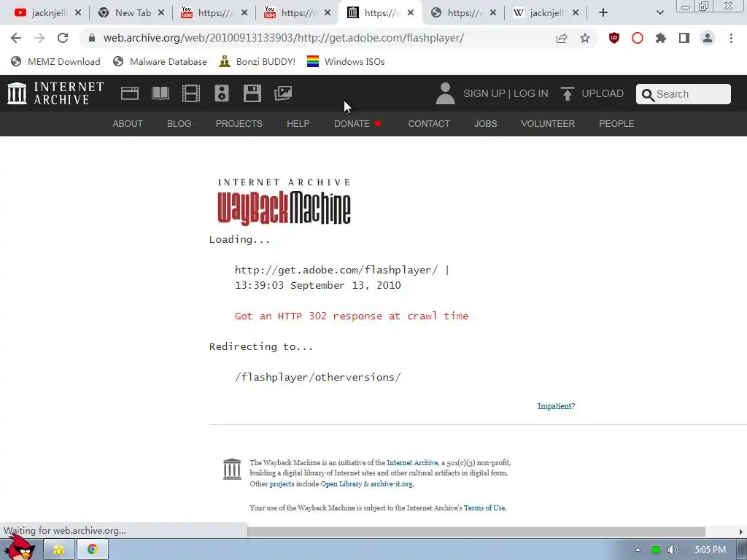
Task: Open the Malware Database bookmark
Action: tap(160, 61)
